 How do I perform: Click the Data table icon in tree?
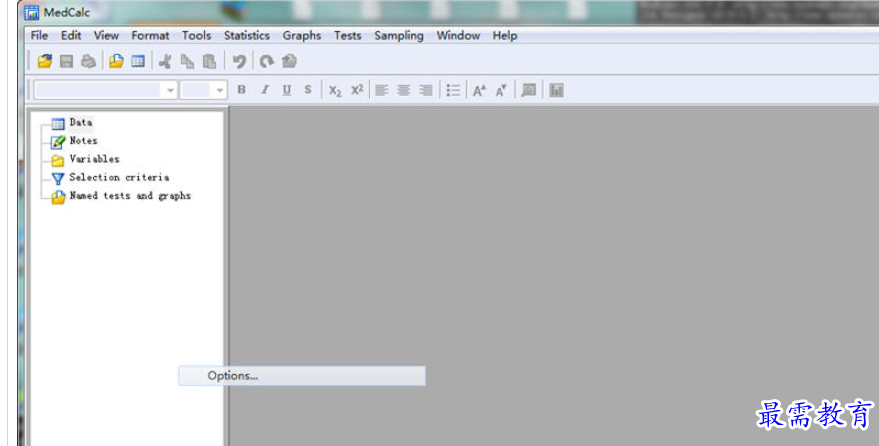[58, 123]
